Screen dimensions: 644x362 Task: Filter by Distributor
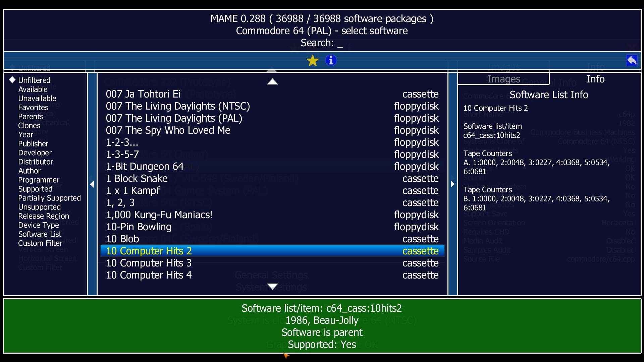click(x=36, y=162)
